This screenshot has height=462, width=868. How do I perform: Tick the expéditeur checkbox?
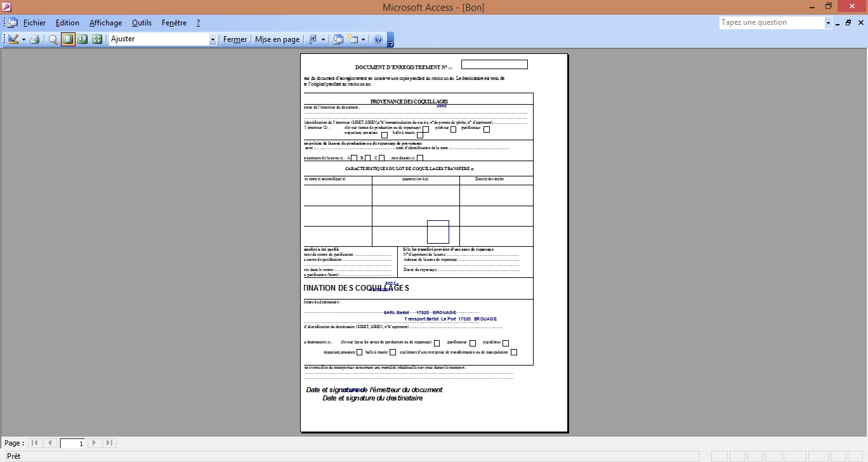point(506,343)
